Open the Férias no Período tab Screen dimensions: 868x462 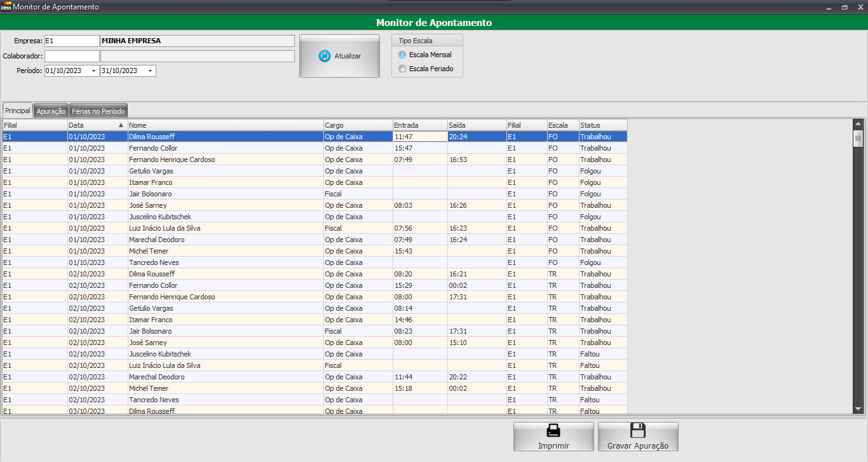pos(98,111)
